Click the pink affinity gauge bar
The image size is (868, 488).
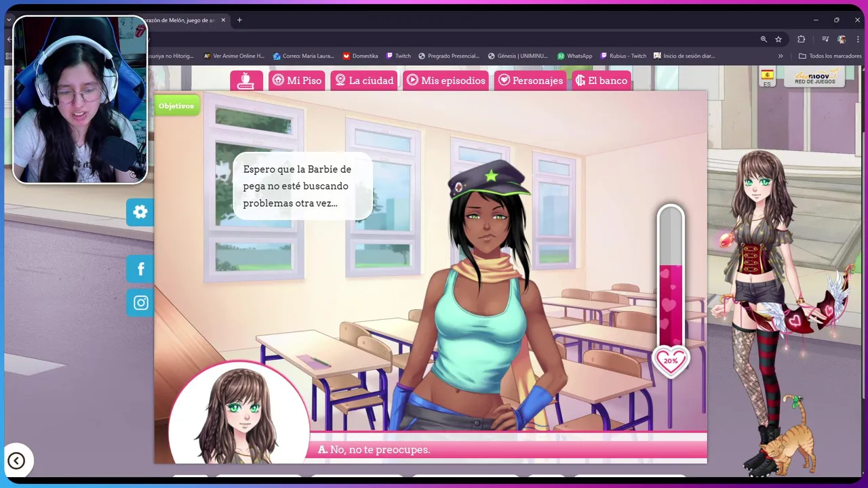(x=671, y=278)
